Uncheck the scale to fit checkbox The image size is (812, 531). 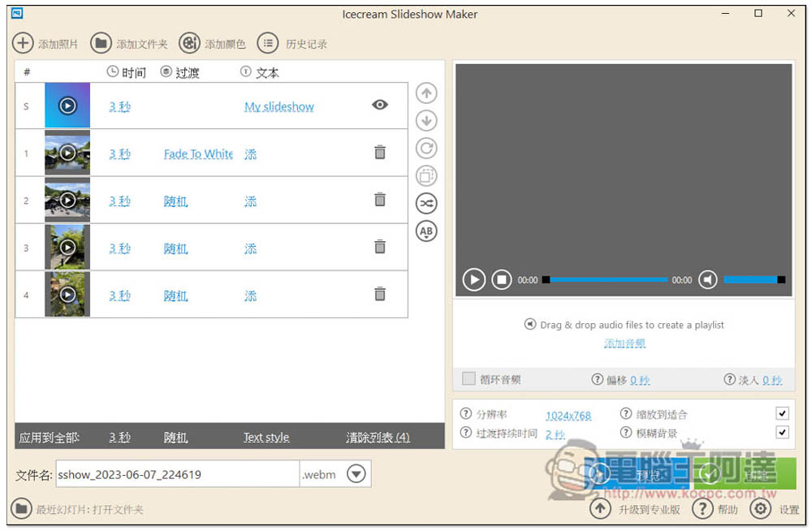click(782, 413)
